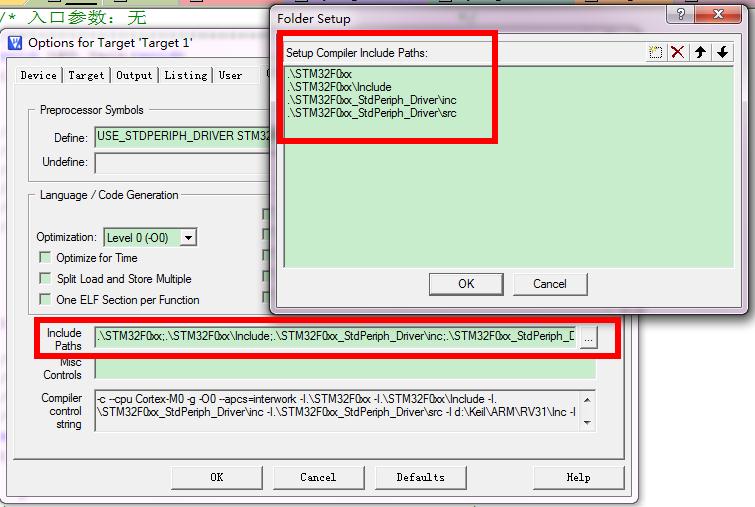Click the Help button
Viewport: 755px width, 507px height.
[x=578, y=477]
